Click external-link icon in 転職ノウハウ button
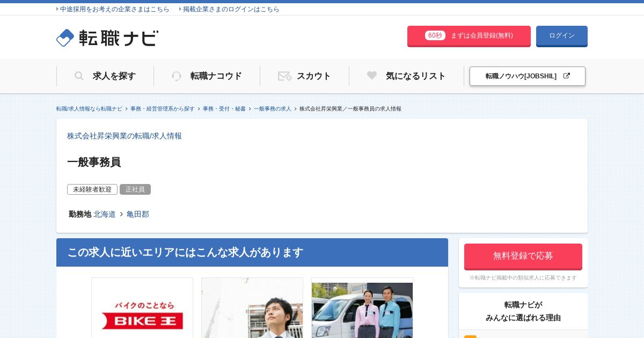The height and width of the screenshot is (338, 644). click(566, 76)
